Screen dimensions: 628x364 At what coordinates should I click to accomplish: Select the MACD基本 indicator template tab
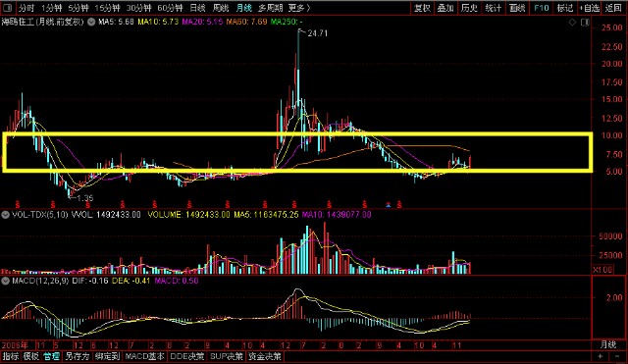click(x=144, y=356)
